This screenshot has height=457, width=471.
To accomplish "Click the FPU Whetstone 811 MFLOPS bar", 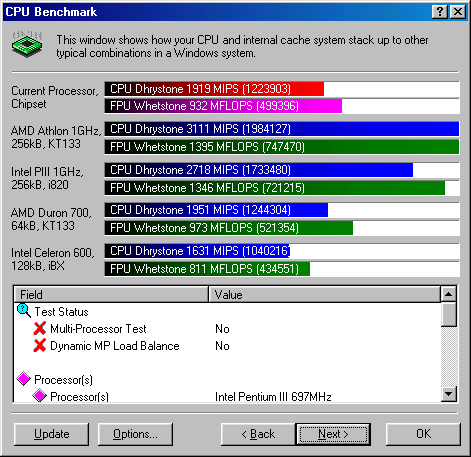I will (x=207, y=269).
